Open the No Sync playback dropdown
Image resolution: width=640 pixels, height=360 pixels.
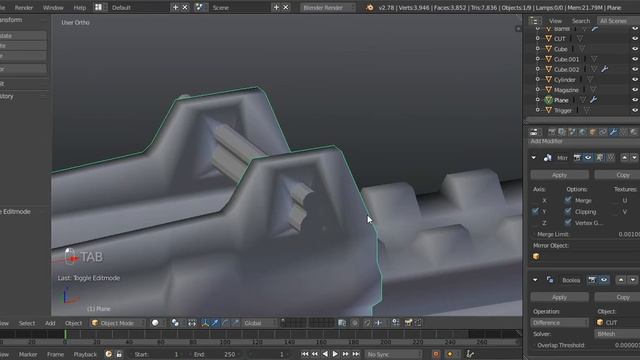click(x=393, y=354)
